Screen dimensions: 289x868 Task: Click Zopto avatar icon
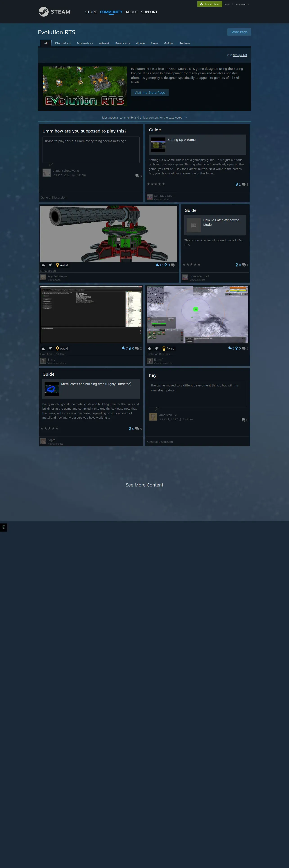point(43,441)
